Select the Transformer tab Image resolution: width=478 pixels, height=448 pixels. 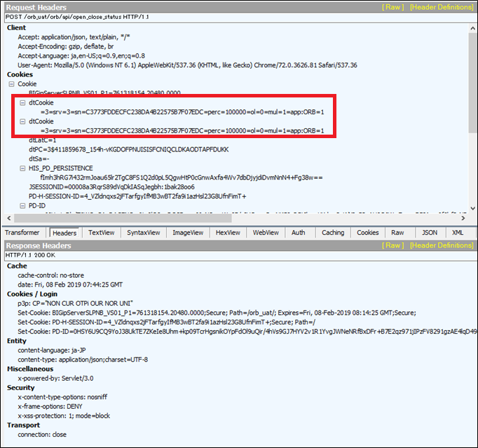(x=22, y=233)
